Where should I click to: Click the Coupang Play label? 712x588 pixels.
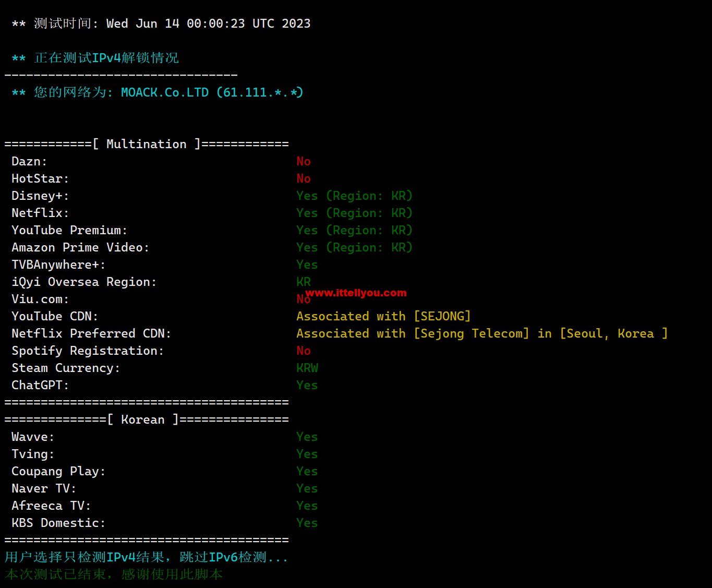(x=58, y=471)
